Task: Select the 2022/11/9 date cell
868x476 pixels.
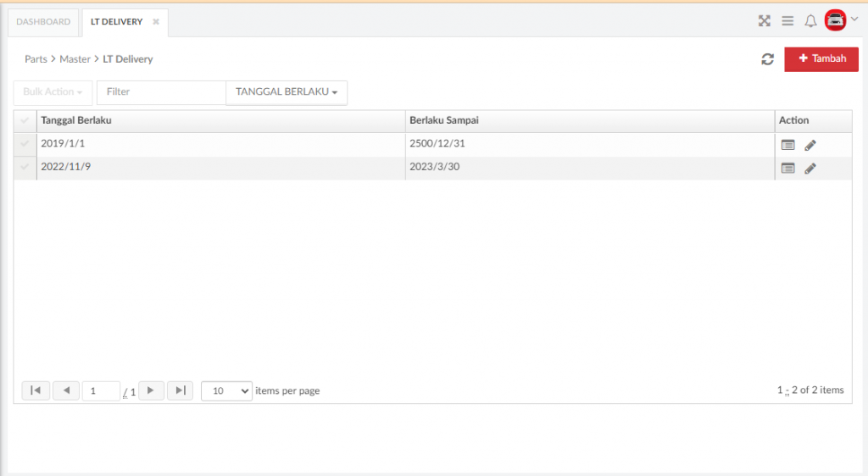Action: pos(221,167)
